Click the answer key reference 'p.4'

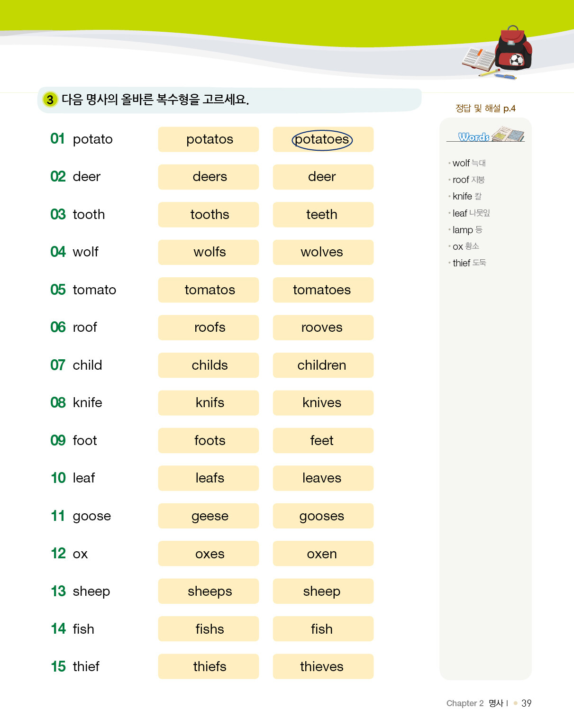pos(509,109)
